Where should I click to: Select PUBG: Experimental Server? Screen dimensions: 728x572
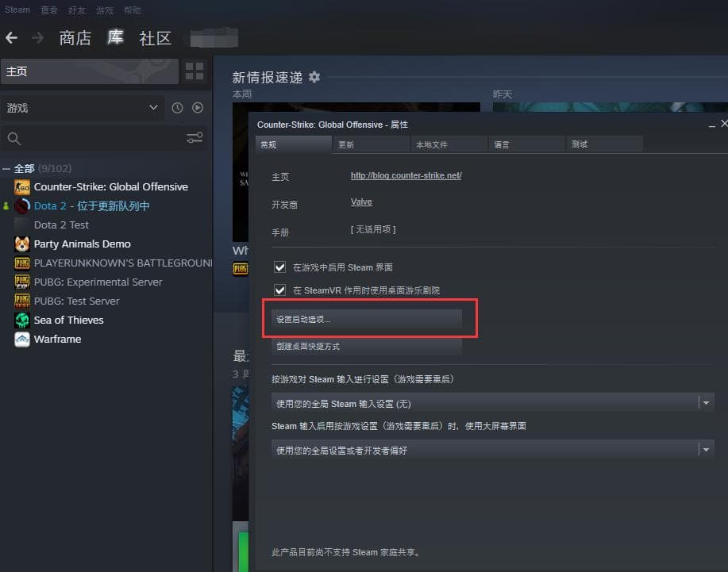[98, 282]
